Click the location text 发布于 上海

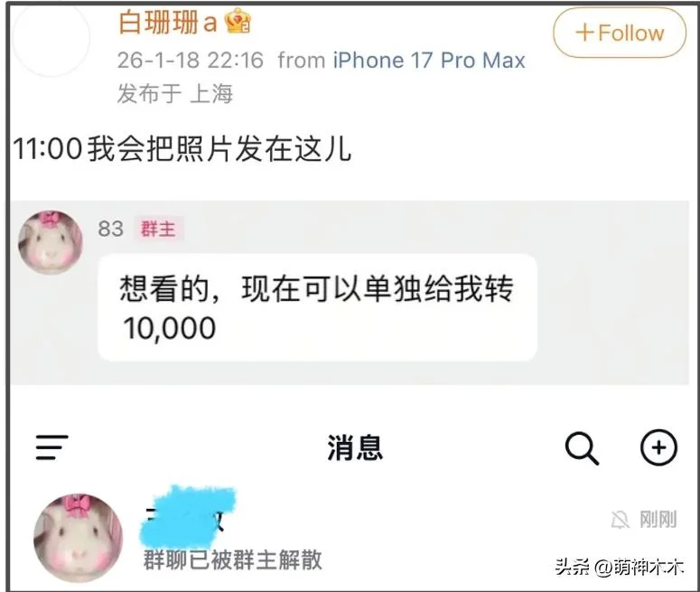175,94
